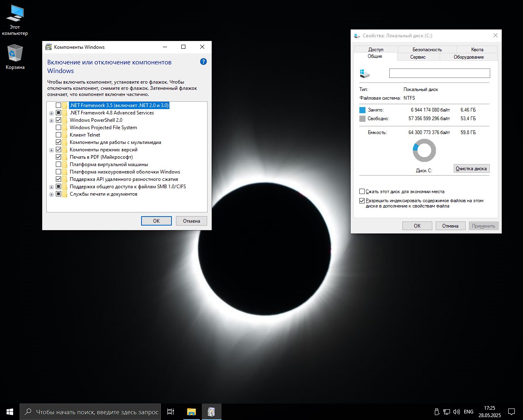Enable the Клиент Telnet checkbox
Screen dimensions: 523x420
coord(58,135)
